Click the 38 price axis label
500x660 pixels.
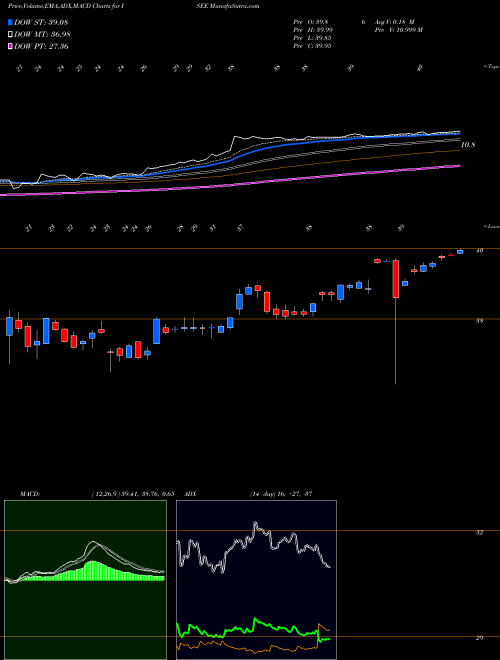coord(479,320)
